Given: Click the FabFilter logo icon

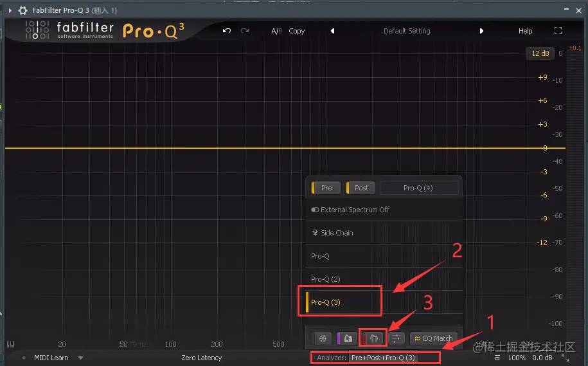Looking at the screenshot, I should coord(37,30).
